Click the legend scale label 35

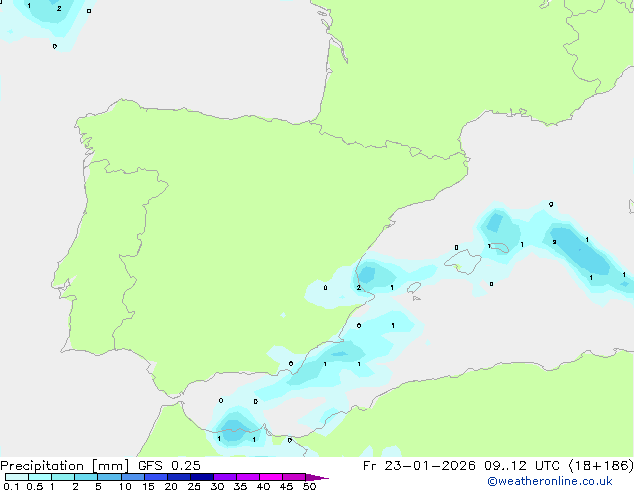point(240,486)
